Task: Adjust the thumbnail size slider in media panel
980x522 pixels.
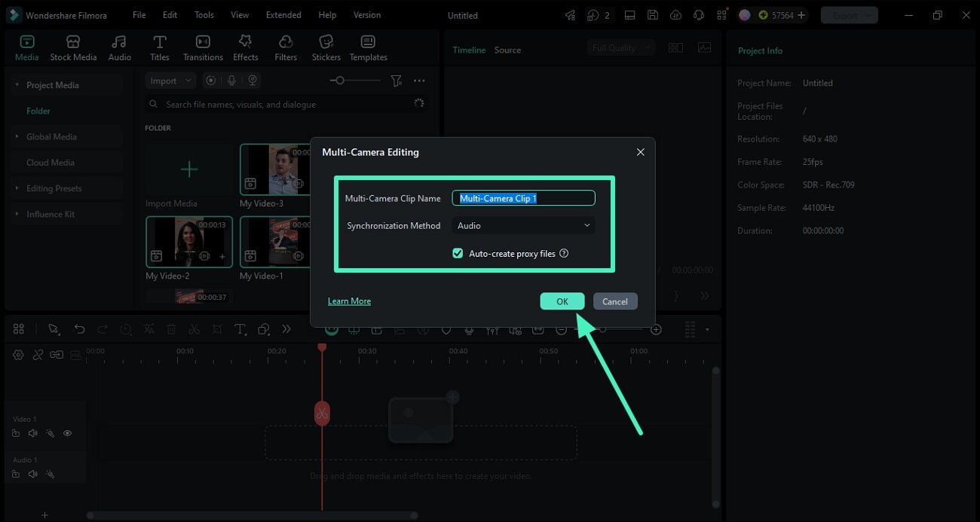Action: tap(354, 81)
